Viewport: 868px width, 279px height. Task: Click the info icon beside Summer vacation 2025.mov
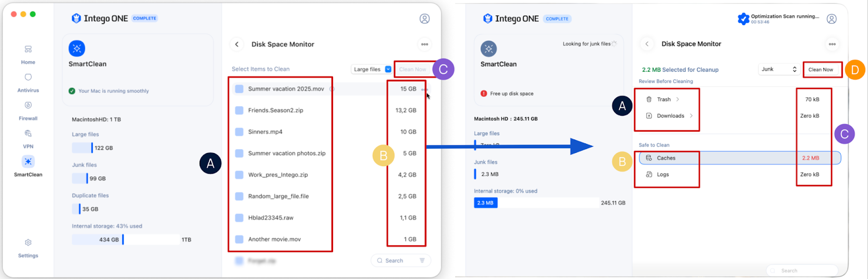coord(332,89)
